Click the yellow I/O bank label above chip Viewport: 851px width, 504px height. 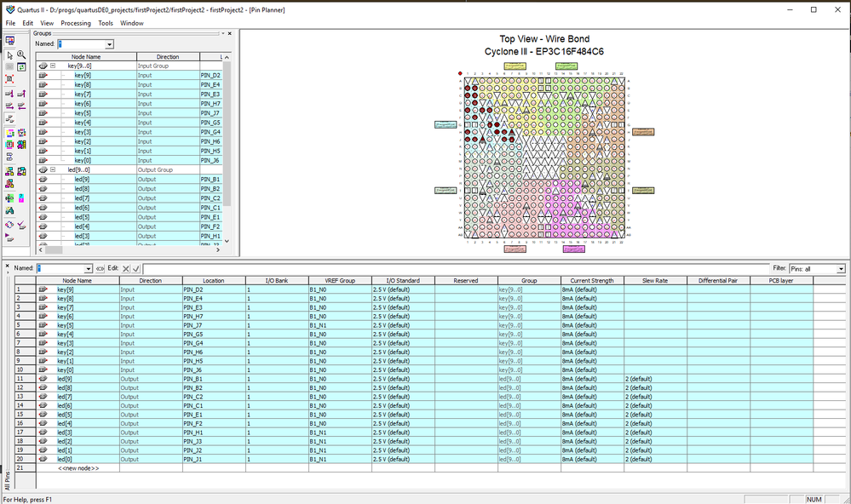pyautogui.click(x=515, y=66)
